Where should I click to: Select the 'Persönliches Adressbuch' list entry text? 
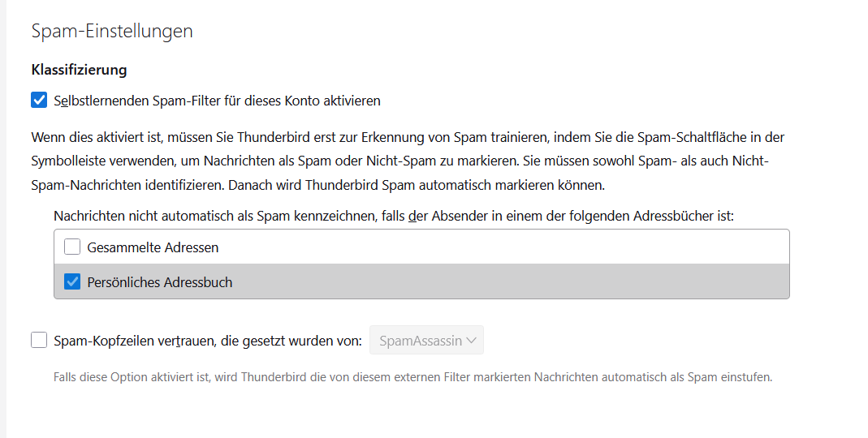click(x=160, y=282)
